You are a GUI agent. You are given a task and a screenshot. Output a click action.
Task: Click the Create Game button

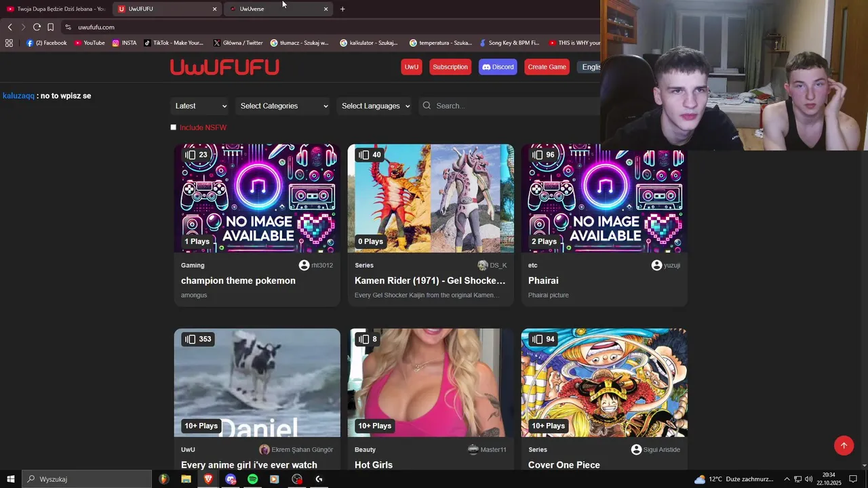(x=547, y=67)
